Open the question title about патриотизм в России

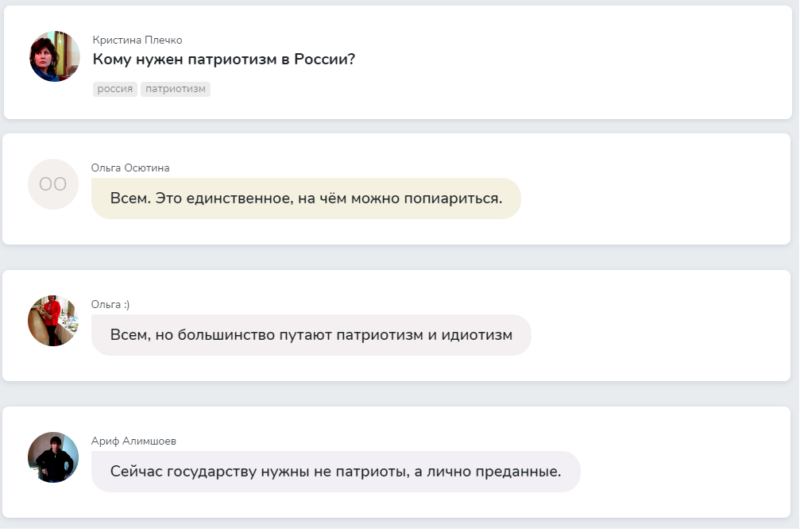point(224,60)
